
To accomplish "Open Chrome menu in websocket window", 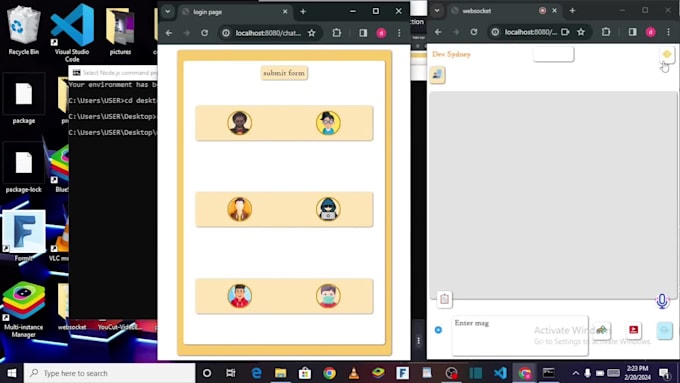I will [668, 32].
